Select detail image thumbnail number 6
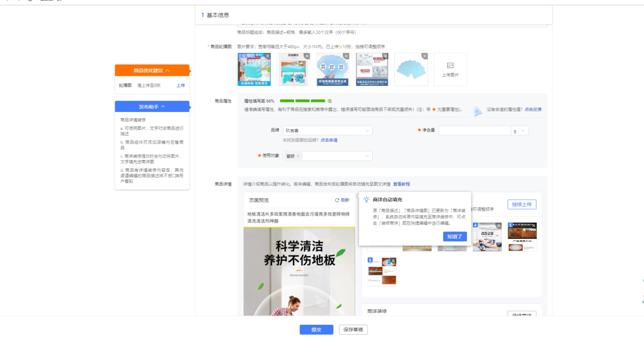This screenshot has width=644, height=337. point(382,272)
